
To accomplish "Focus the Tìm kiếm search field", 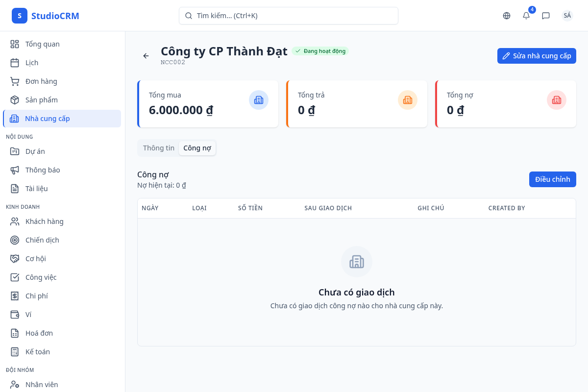I will pos(294,16).
